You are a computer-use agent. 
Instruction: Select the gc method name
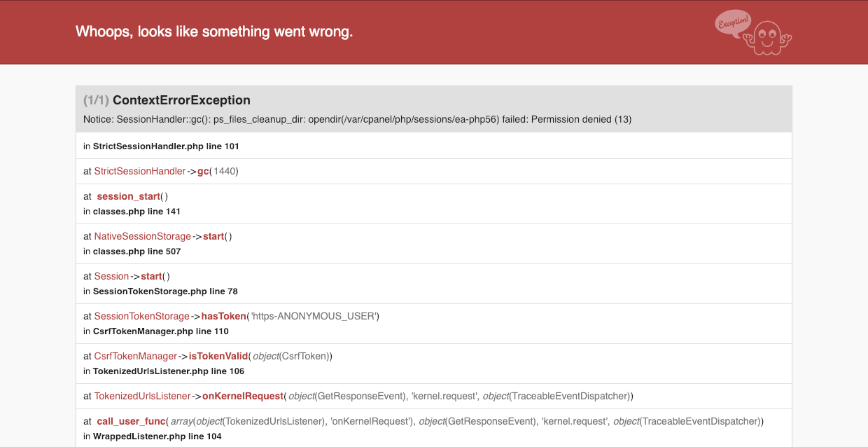pos(203,171)
